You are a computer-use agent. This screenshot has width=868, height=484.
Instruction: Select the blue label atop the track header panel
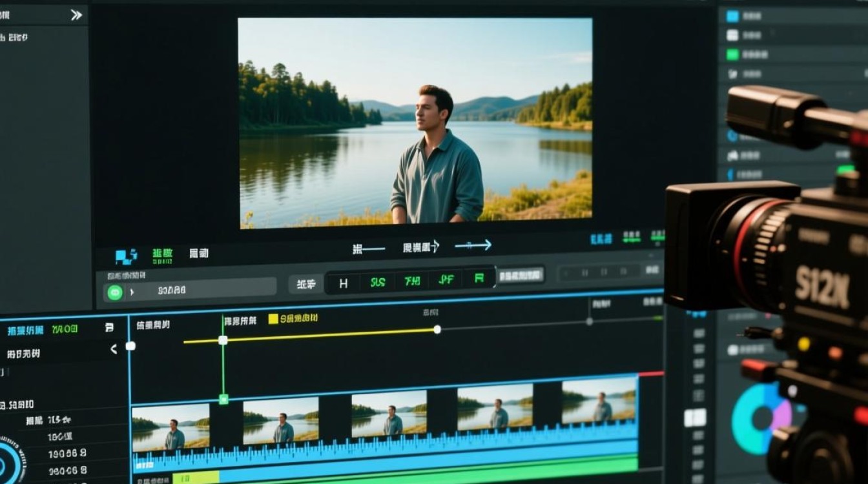pos(25,331)
